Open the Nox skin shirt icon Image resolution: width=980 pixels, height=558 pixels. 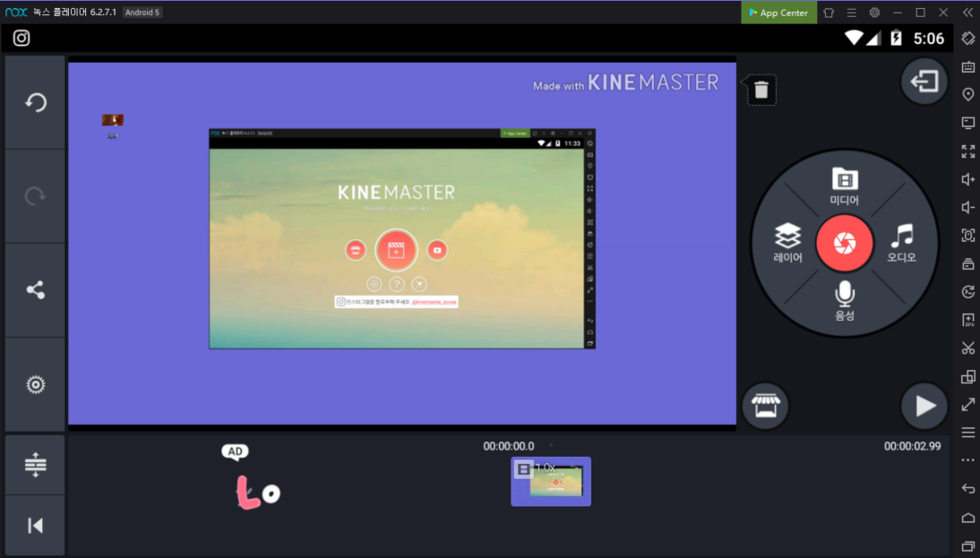(829, 13)
